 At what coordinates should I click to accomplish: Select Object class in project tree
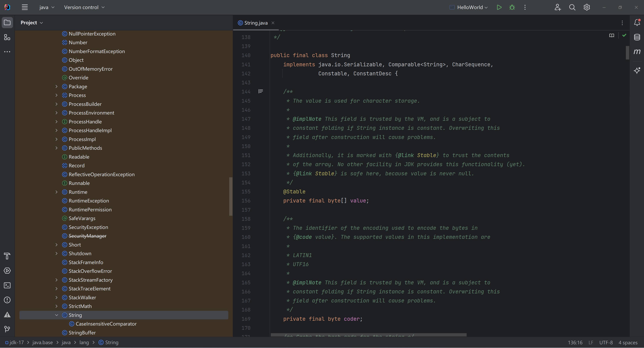(76, 60)
